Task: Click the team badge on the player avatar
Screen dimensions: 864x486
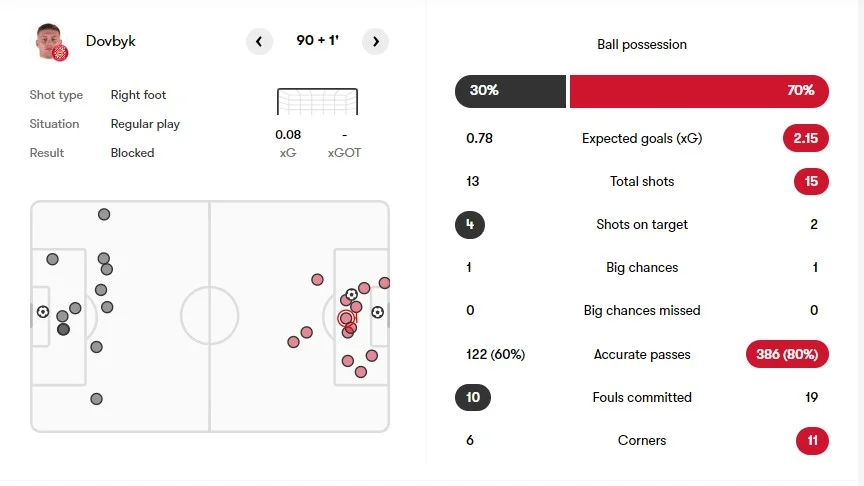Action: click(x=60, y=52)
